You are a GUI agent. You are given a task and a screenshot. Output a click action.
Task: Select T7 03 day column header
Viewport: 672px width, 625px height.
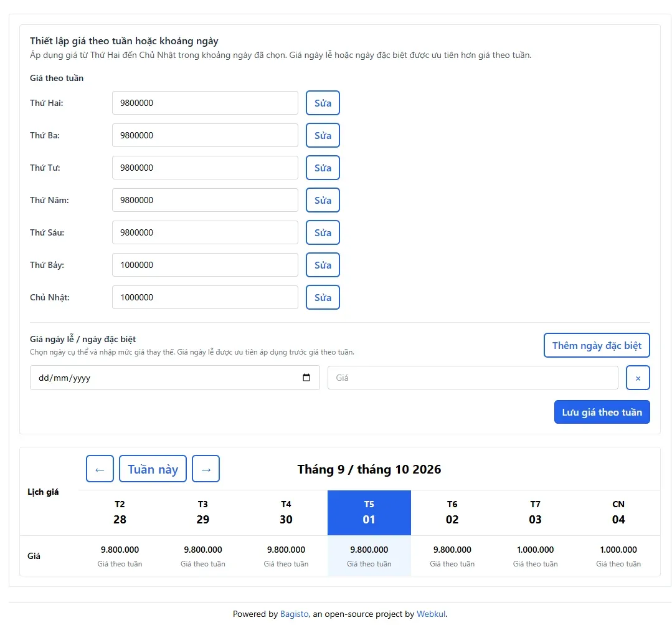coord(535,513)
